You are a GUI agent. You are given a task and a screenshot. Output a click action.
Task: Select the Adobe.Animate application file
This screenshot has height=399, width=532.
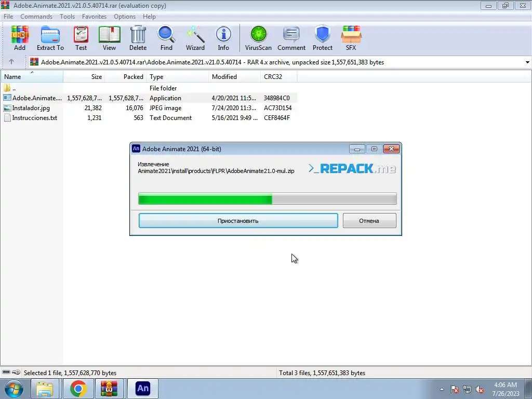coord(149,98)
